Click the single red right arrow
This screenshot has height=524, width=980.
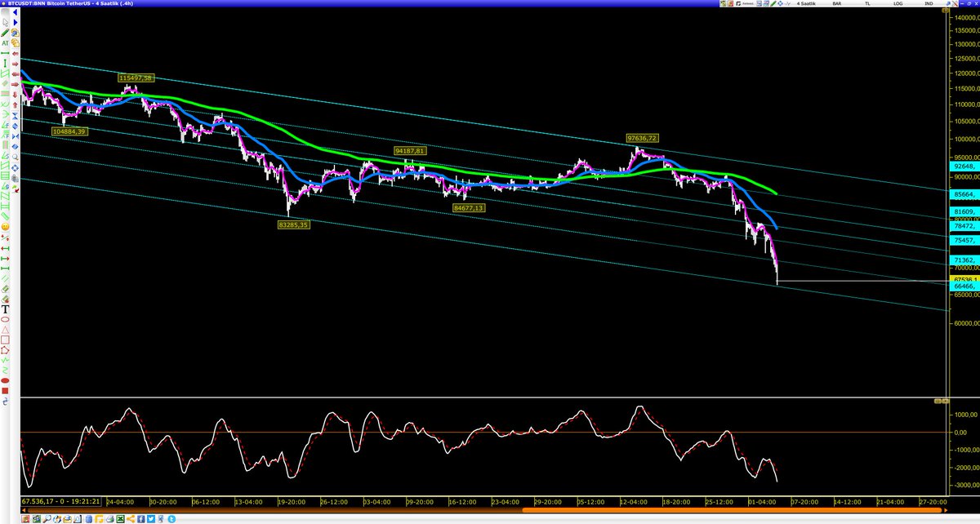click(x=15, y=63)
